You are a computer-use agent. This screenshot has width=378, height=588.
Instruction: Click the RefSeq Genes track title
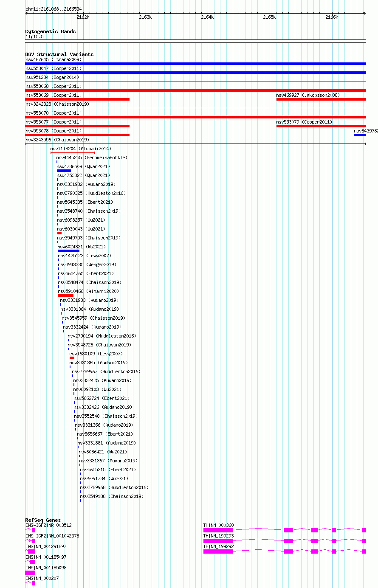click(43, 520)
